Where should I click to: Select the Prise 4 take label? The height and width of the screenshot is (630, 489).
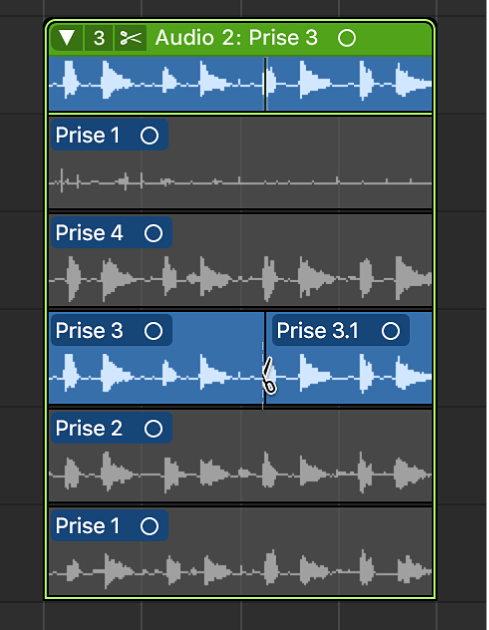89,233
